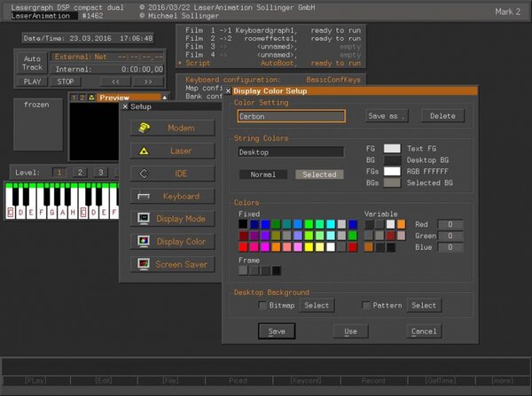Pick the darkest Frame color swatch
532x396 pixels.
[x=276, y=270]
